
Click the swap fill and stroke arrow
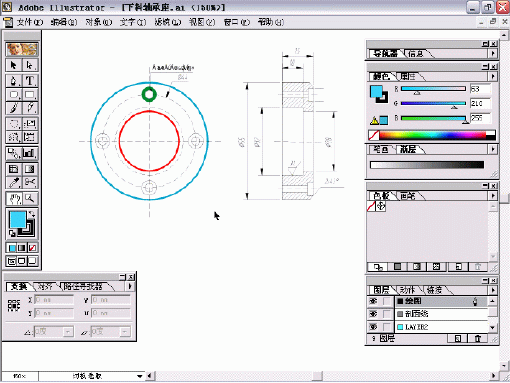point(32,214)
